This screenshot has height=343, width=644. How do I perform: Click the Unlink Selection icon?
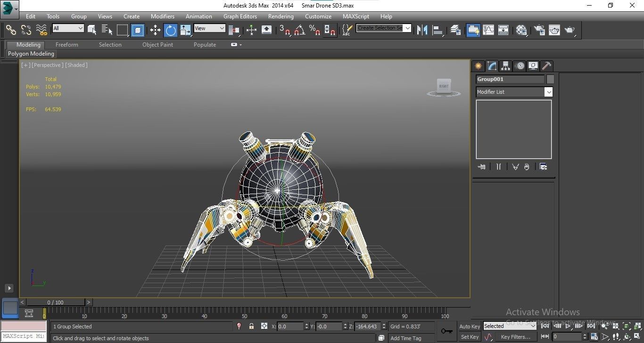coord(26,30)
